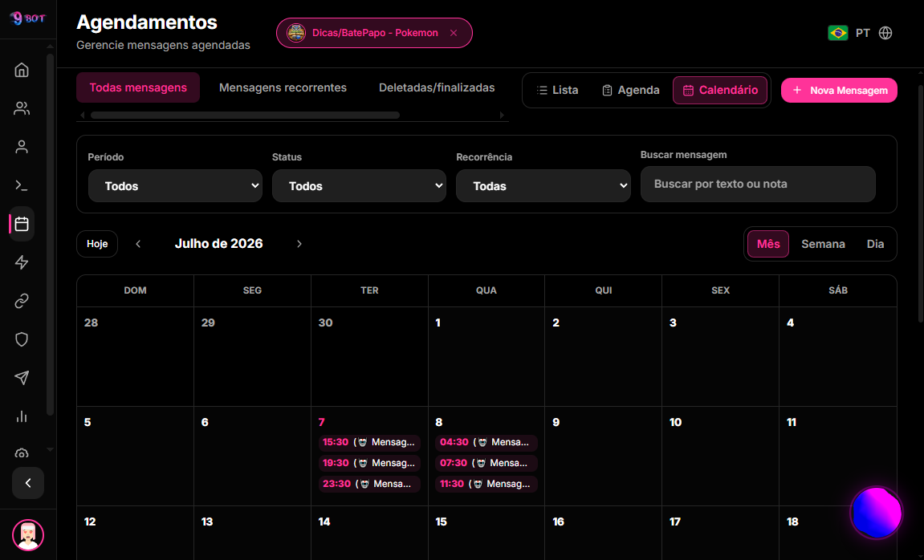Open the 07:30 message on day 8

486,463
